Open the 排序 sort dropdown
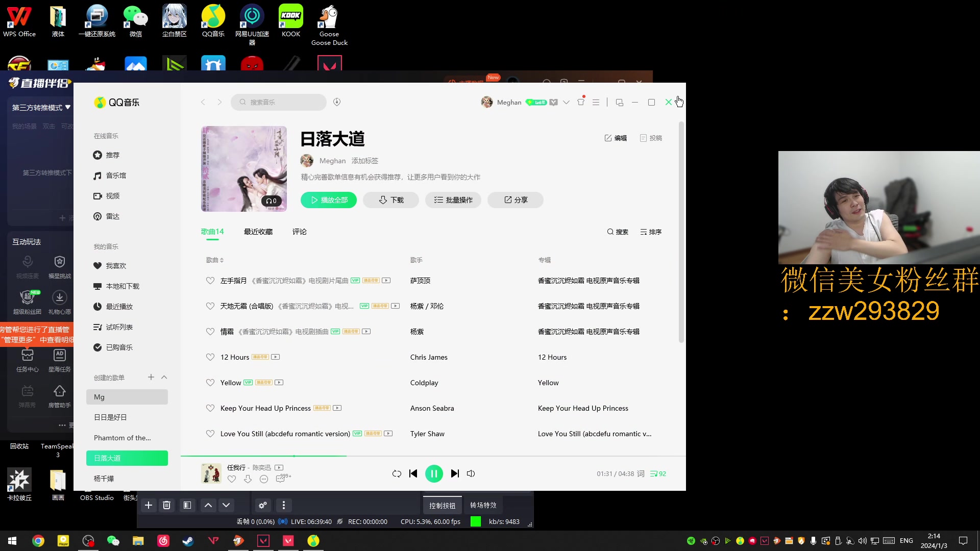Image resolution: width=980 pixels, height=551 pixels. click(x=650, y=232)
